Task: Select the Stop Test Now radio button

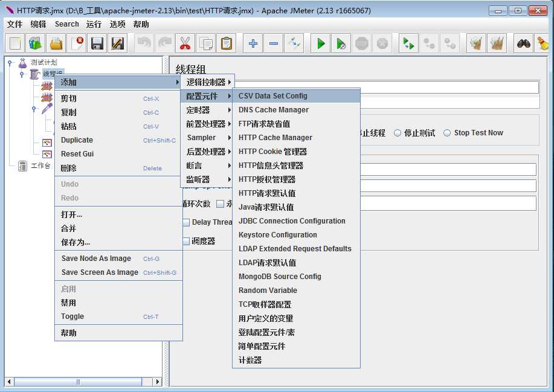Action: 447,133
